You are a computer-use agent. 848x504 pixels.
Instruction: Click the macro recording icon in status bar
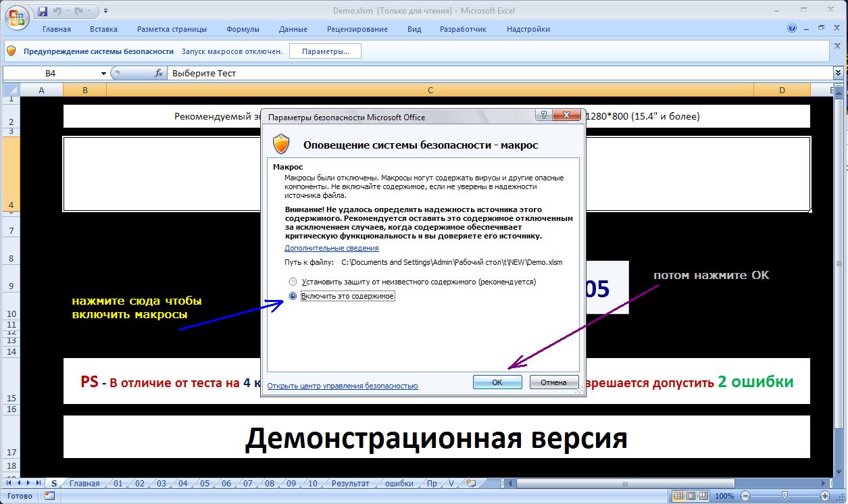click(49, 496)
